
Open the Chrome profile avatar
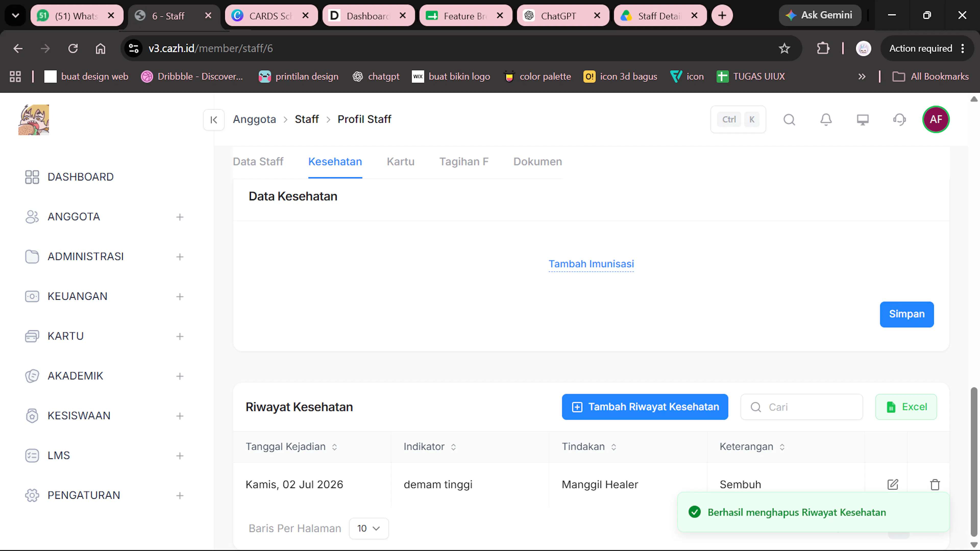point(863,48)
